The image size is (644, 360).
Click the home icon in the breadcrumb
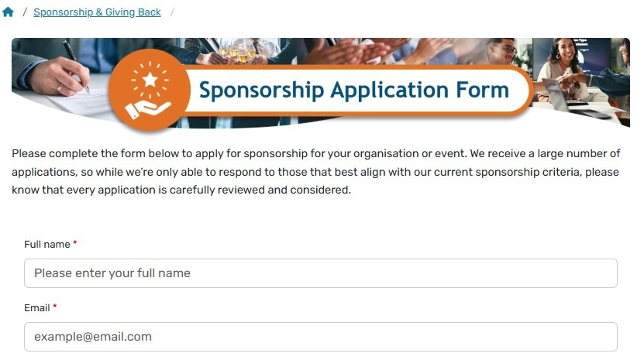click(x=9, y=12)
